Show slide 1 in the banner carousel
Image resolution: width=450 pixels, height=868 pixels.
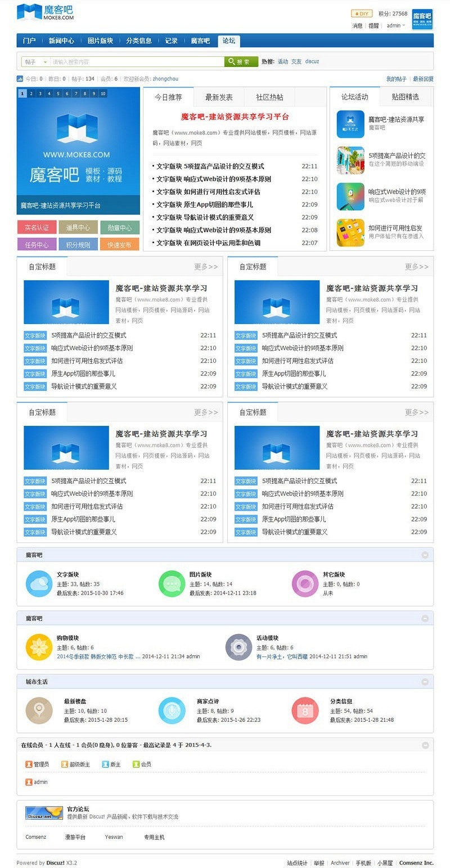(22, 94)
